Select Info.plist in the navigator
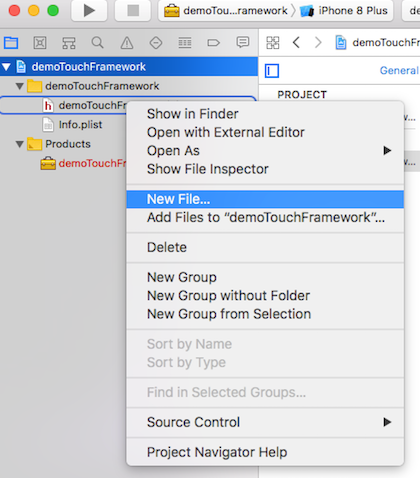Screen dimensions: 420x478 click(80, 125)
